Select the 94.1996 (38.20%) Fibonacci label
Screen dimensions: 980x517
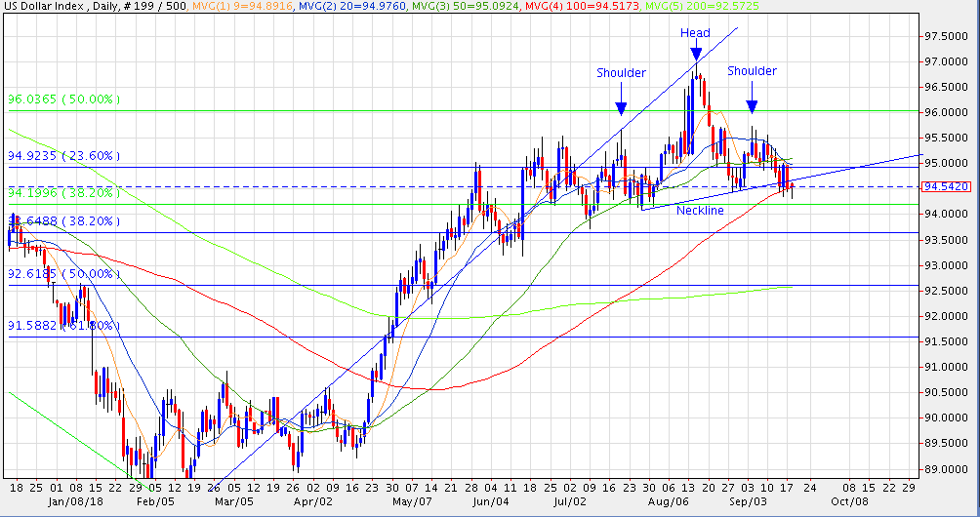[63, 193]
